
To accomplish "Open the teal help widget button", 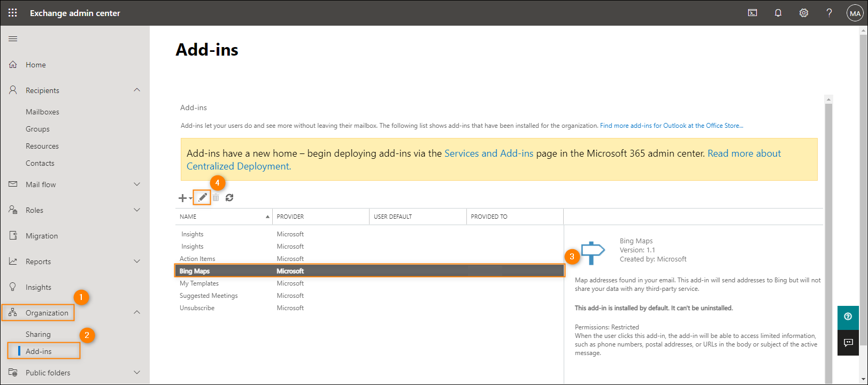I will coord(848,317).
